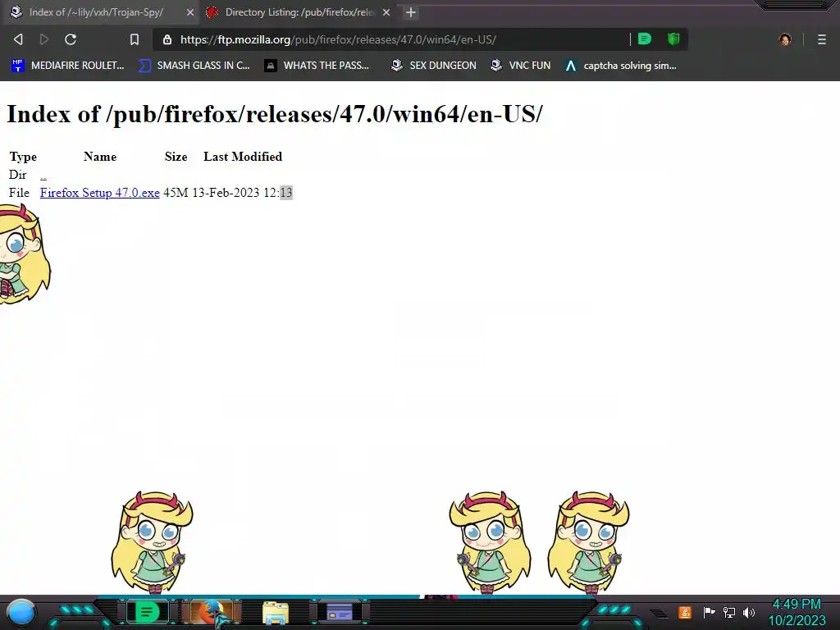Bookmark this page with the bookmark icon

tap(135, 39)
